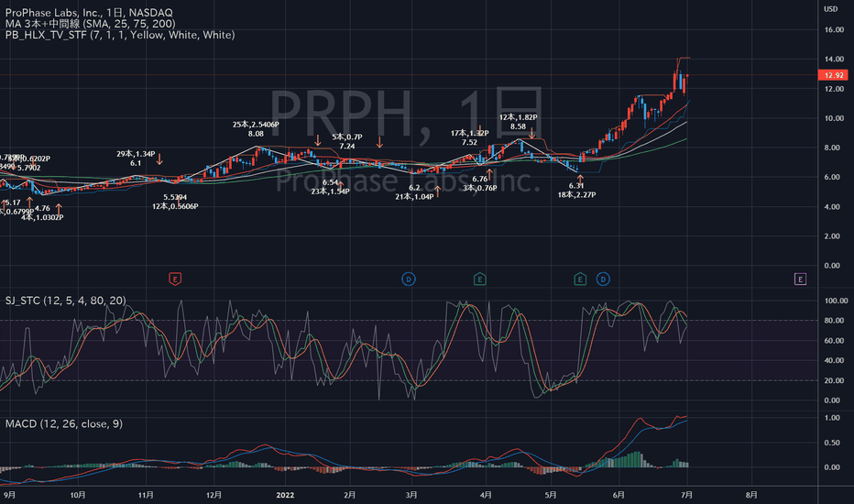Open the blue D dividend marker after 5月
This screenshot has height=504, width=854.
click(602, 279)
